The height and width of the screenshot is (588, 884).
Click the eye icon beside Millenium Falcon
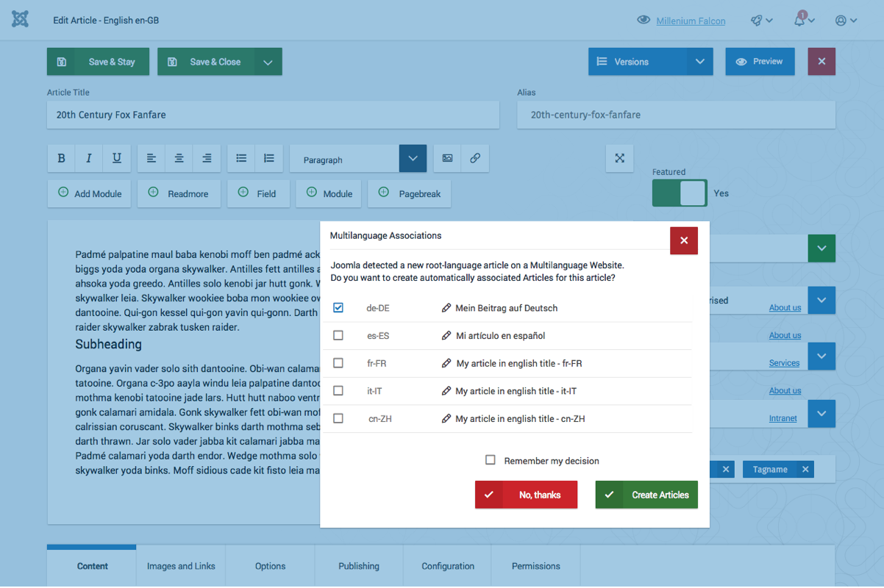[644, 21]
